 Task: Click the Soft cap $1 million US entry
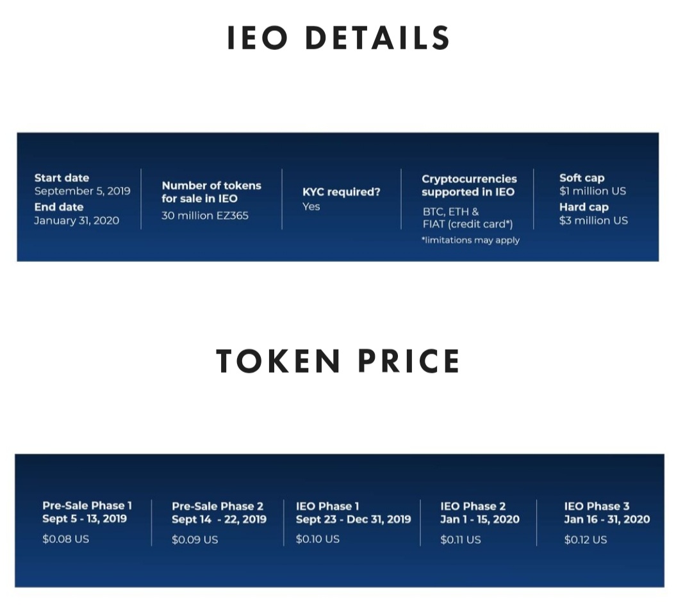tap(593, 184)
